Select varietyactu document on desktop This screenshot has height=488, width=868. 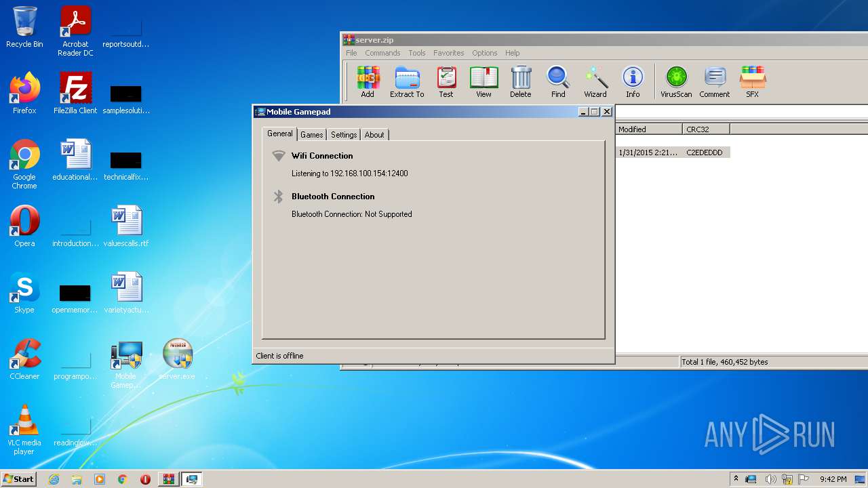point(126,293)
